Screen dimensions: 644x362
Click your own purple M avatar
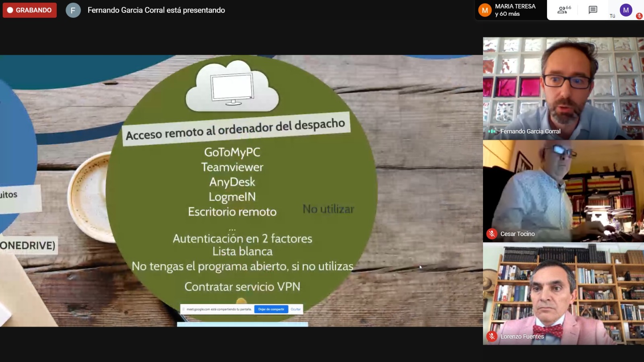626,10
